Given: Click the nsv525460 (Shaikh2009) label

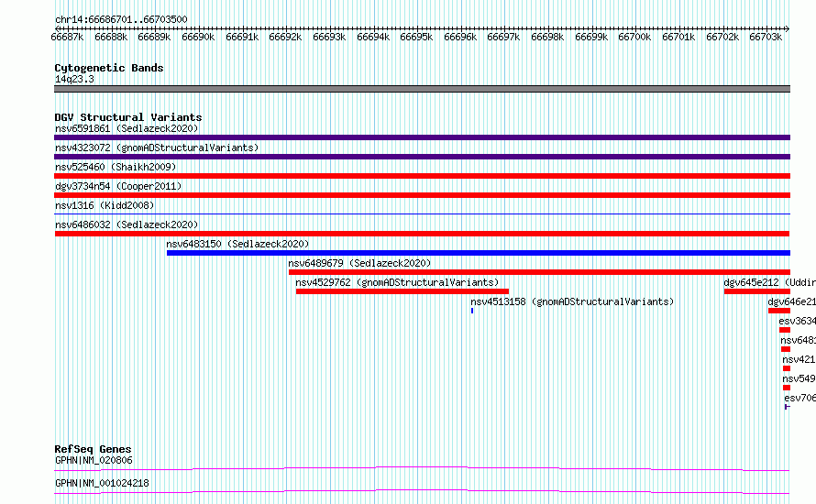Looking at the screenshot, I should (116, 167).
